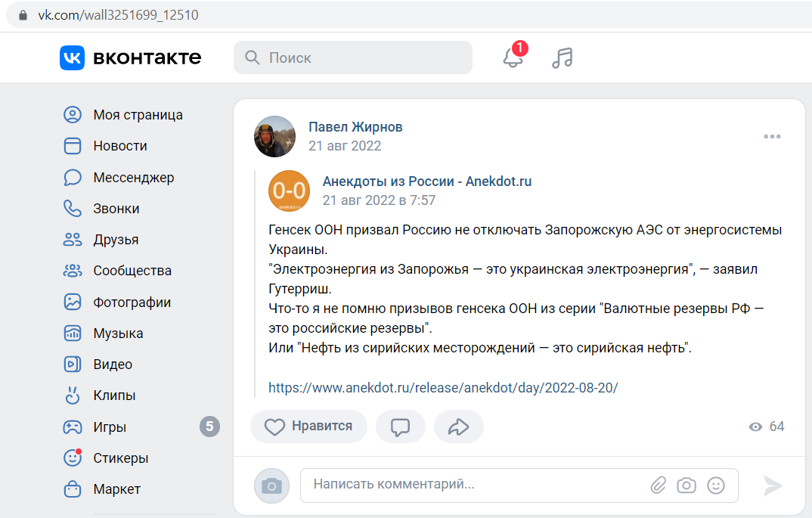Add a photo with the comment camera icon
Screen dimensions: 812x518
point(686,485)
